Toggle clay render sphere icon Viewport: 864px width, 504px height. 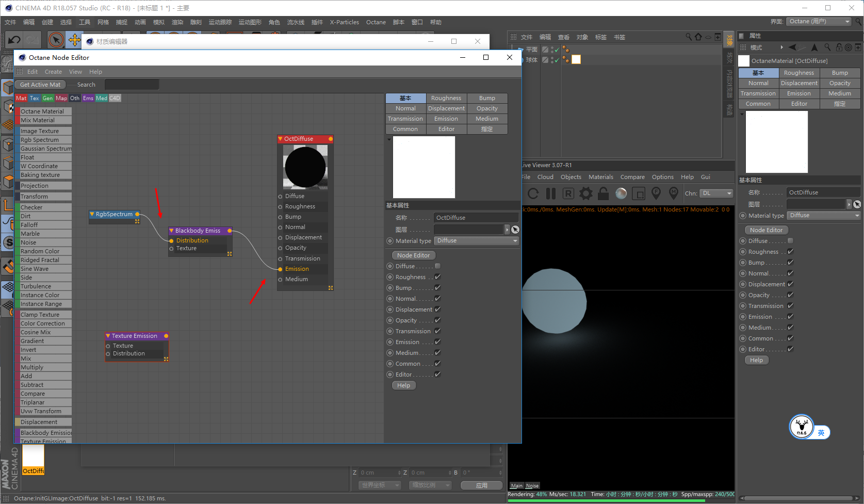click(x=621, y=193)
